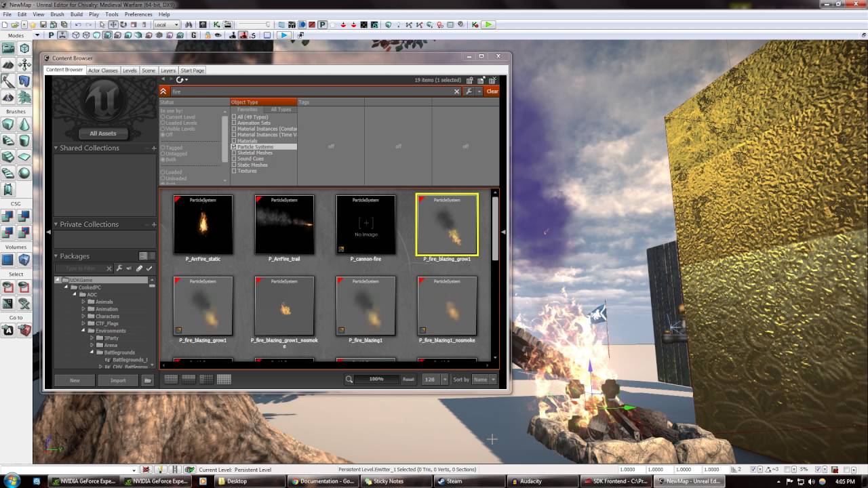Image resolution: width=868 pixels, height=488 pixels.
Task: Click the Go to Actor icon
Action: 8,331
